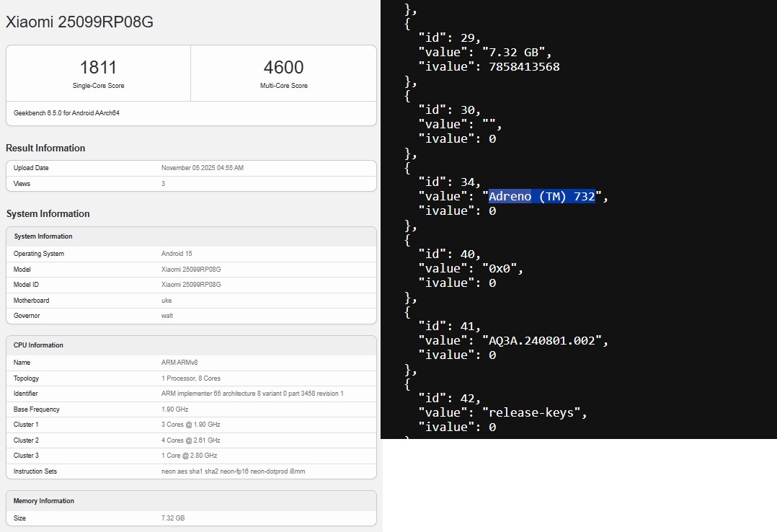Click the AQ3A.240801.002 value in JSON

click(x=545, y=341)
